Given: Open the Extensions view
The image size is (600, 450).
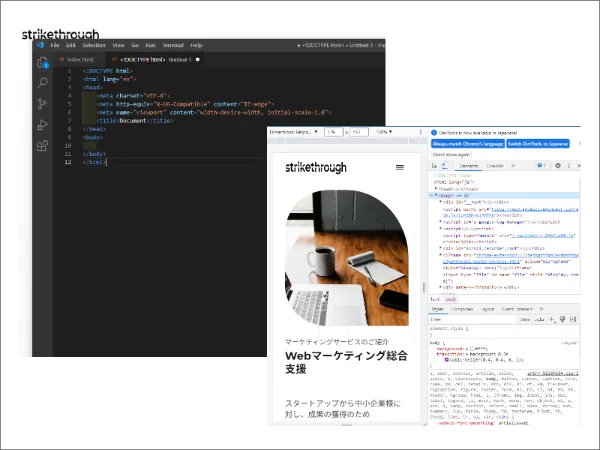Looking at the screenshot, I should (x=42, y=146).
